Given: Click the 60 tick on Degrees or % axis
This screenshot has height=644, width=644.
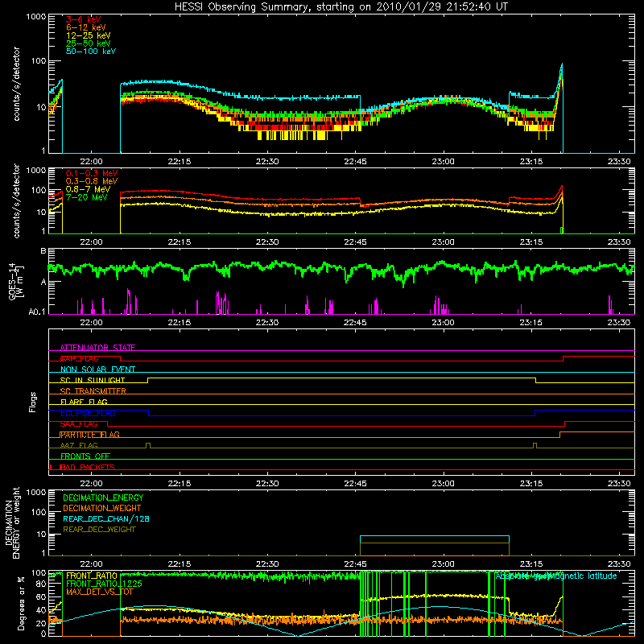Looking at the screenshot, I should pos(41,597).
